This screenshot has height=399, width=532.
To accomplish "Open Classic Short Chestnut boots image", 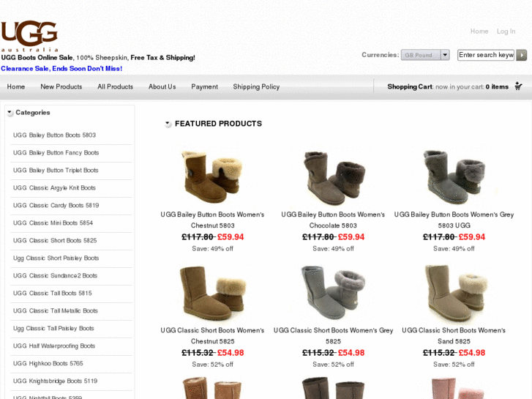I will point(212,293).
